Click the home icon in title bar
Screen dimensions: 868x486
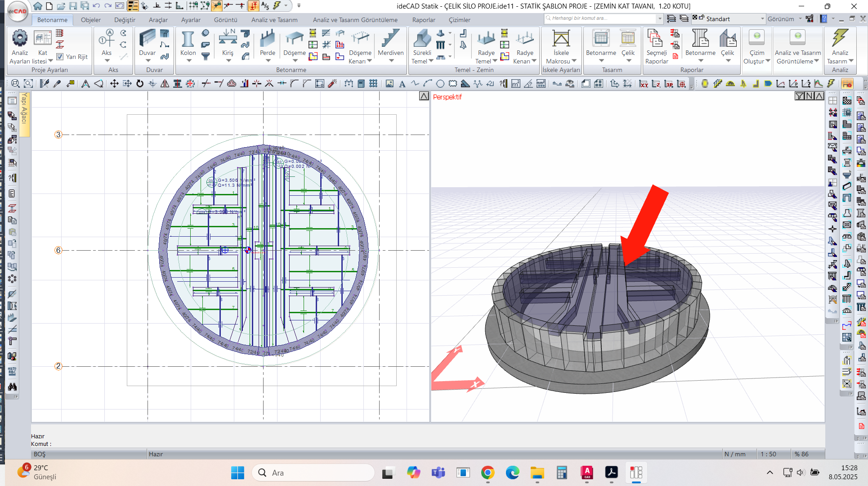click(38, 6)
